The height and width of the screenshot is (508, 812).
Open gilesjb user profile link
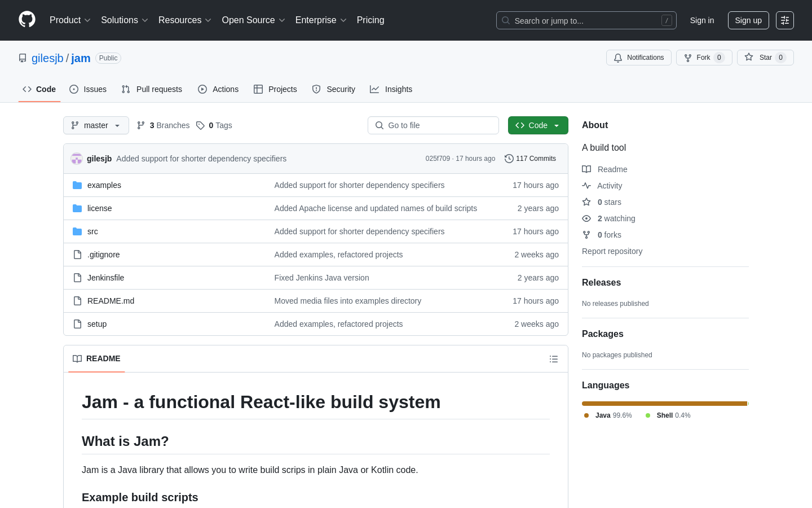pos(47,58)
